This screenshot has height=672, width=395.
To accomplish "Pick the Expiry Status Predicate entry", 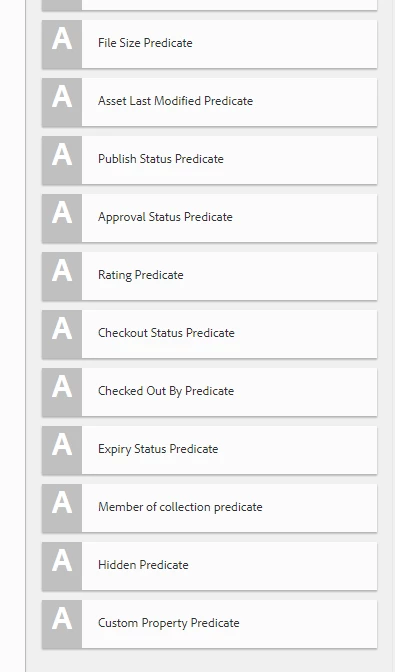I will tap(209, 450).
